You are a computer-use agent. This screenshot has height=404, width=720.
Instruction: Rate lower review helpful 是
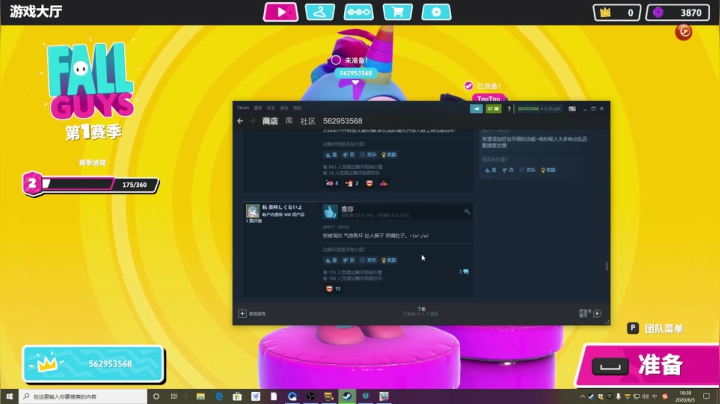(x=331, y=260)
